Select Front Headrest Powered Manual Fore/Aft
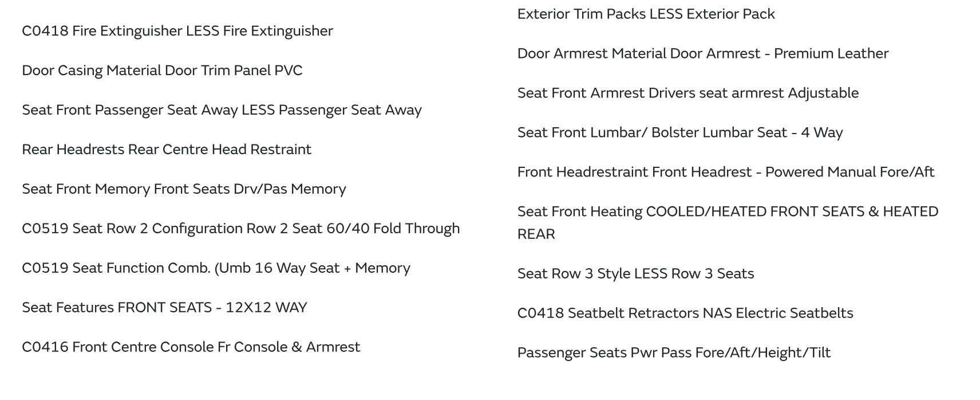The width and height of the screenshot is (980, 400). [x=725, y=172]
